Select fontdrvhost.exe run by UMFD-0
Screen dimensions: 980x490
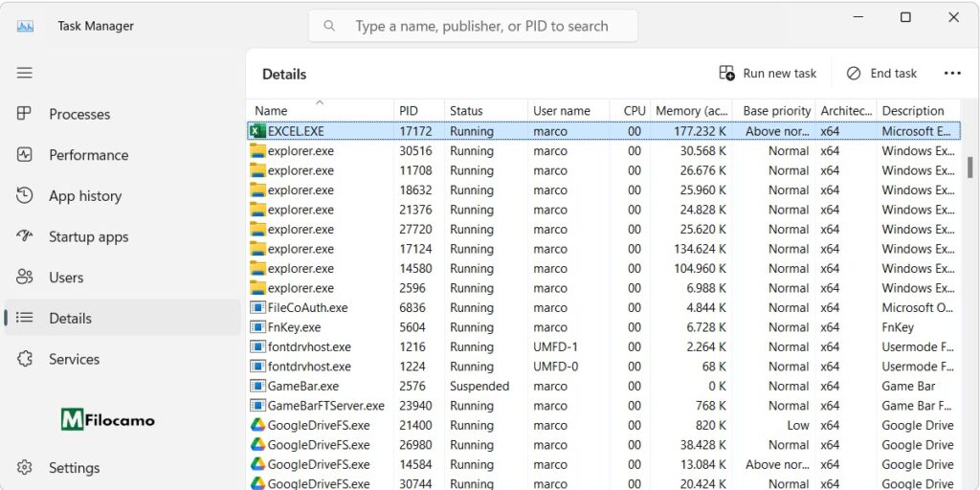click(x=604, y=367)
